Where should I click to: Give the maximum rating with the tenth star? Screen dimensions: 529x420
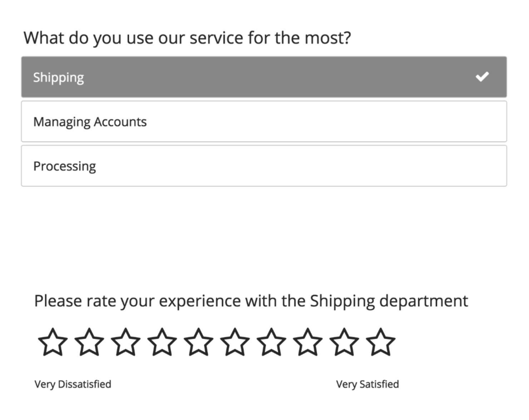pos(380,343)
